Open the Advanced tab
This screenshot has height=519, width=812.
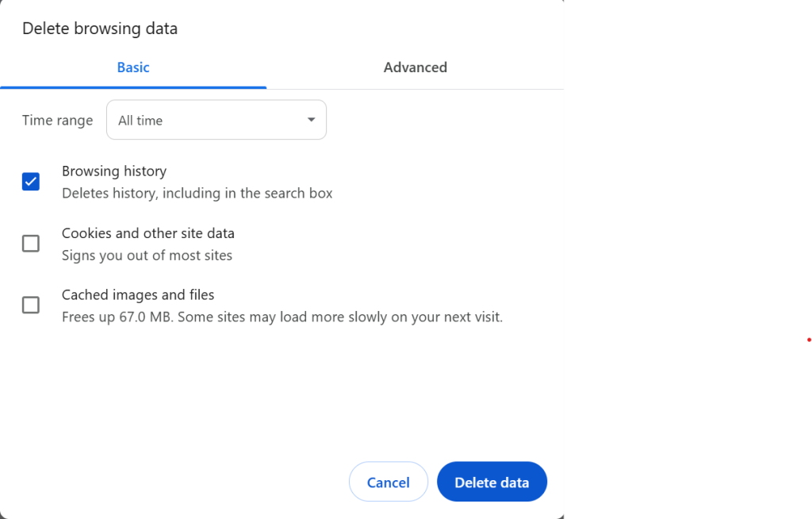415,67
